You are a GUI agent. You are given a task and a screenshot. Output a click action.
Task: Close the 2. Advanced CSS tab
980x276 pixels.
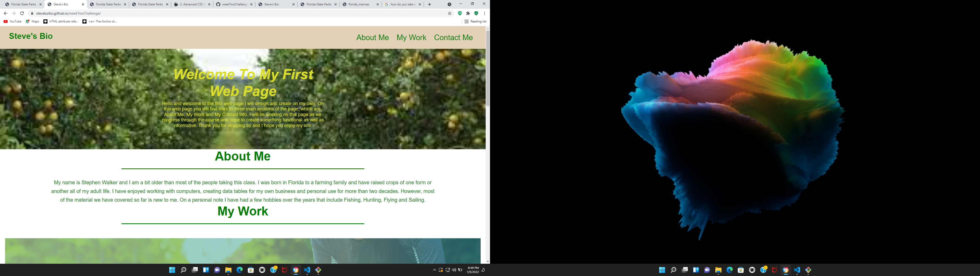click(x=209, y=5)
